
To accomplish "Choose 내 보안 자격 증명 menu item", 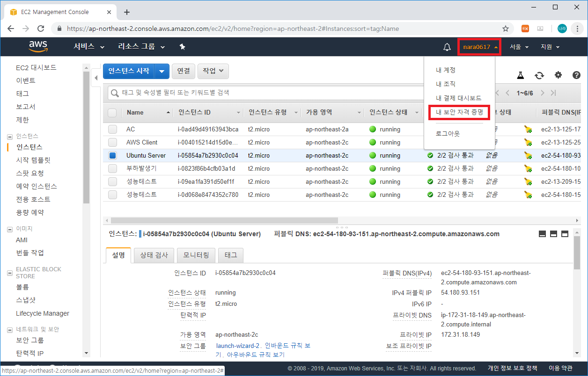I will point(459,112).
